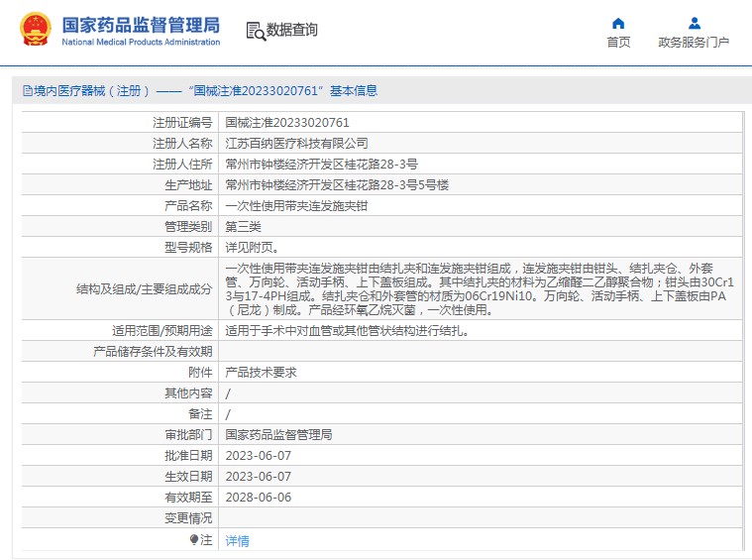
Task: Open the 政务服务门户 navigation item
Action: click(694, 43)
